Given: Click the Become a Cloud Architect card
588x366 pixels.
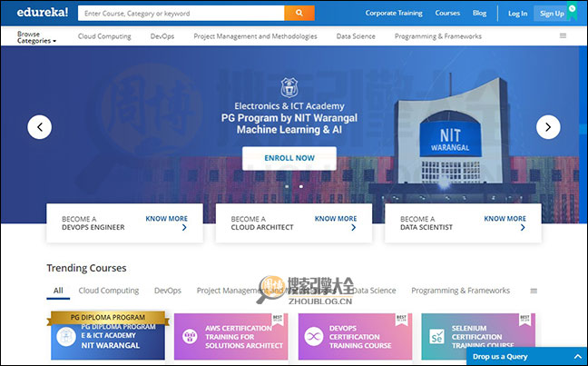Looking at the screenshot, I should (x=294, y=223).
